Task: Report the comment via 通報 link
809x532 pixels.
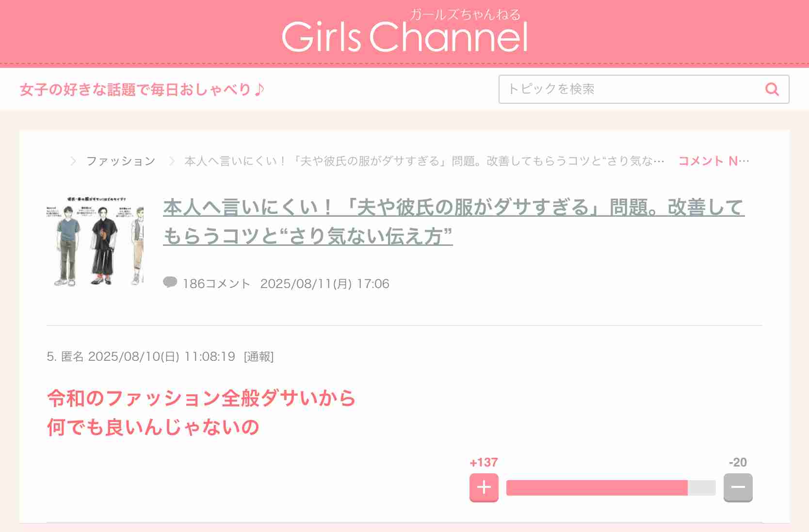Action: click(x=259, y=357)
